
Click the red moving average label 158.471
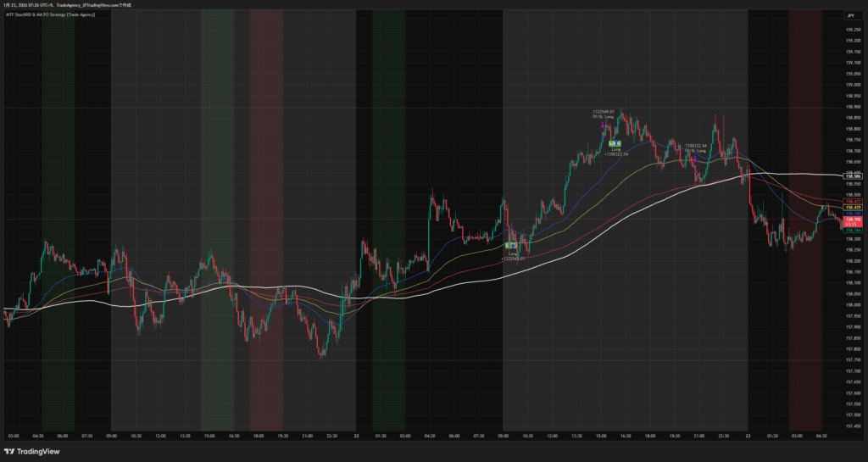point(852,202)
